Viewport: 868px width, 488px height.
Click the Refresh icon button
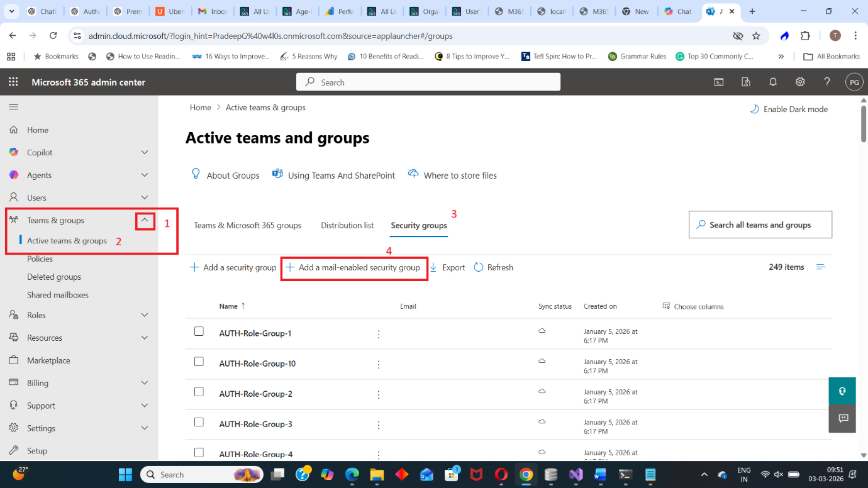(x=479, y=267)
